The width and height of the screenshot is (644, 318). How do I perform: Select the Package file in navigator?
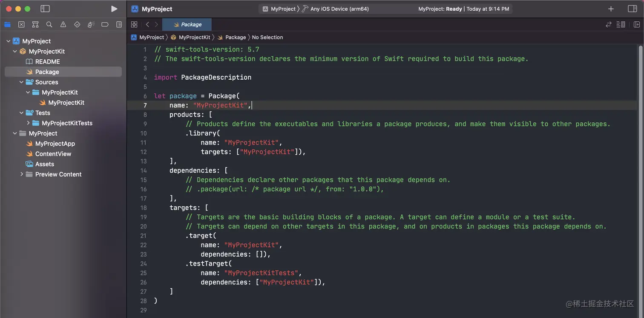[x=63, y=72]
